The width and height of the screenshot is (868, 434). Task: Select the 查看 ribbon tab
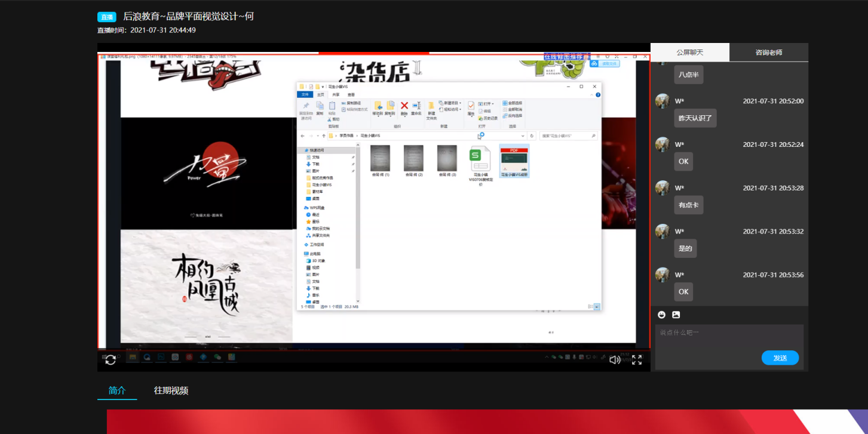pos(351,94)
